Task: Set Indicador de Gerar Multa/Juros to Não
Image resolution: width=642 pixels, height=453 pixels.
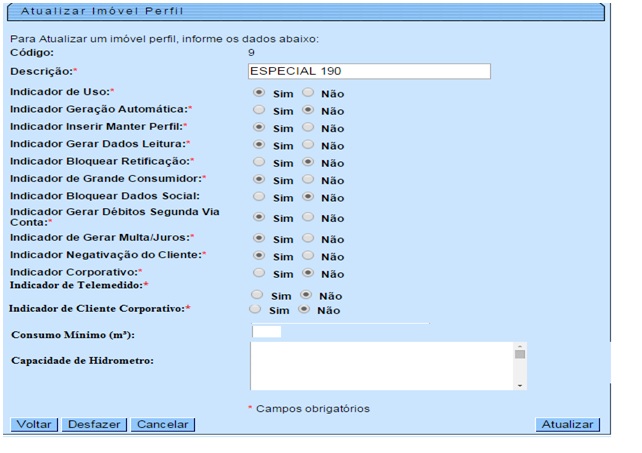Action: [x=309, y=238]
